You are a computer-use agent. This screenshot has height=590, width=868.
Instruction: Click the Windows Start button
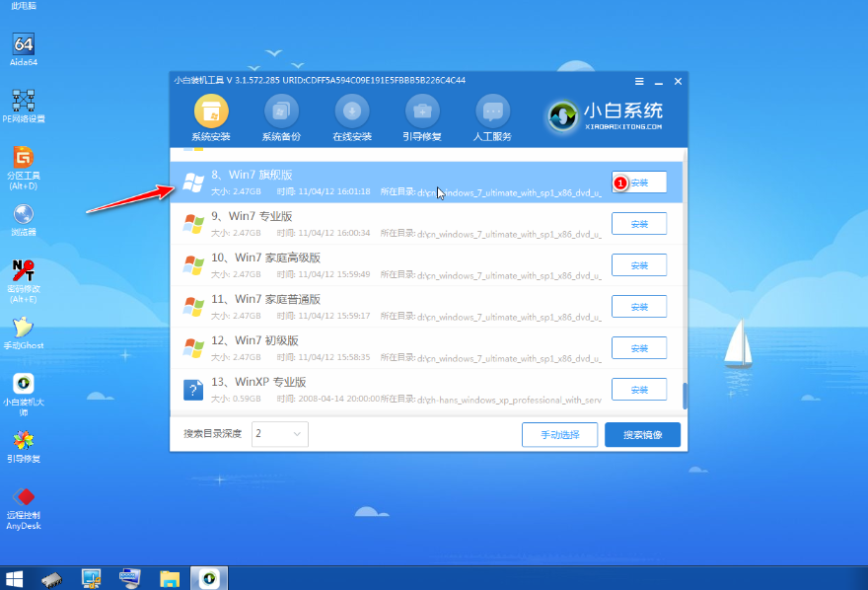pyautogui.click(x=15, y=578)
